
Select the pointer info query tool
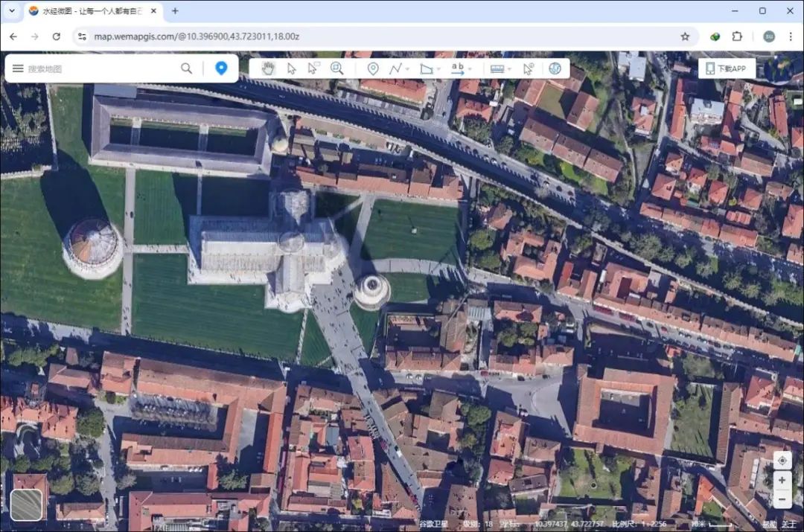pyautogui.click(x=529, y=68)
